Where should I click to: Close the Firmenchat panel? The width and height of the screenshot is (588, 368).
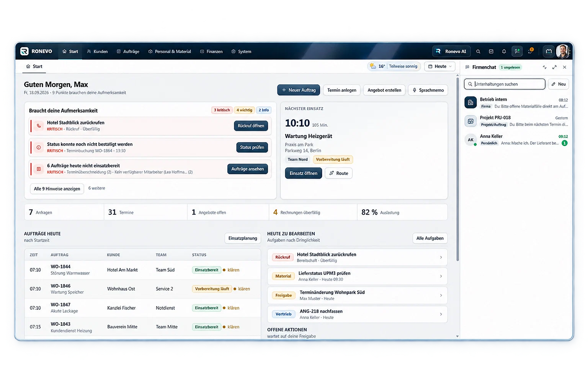tap(564, 67)
